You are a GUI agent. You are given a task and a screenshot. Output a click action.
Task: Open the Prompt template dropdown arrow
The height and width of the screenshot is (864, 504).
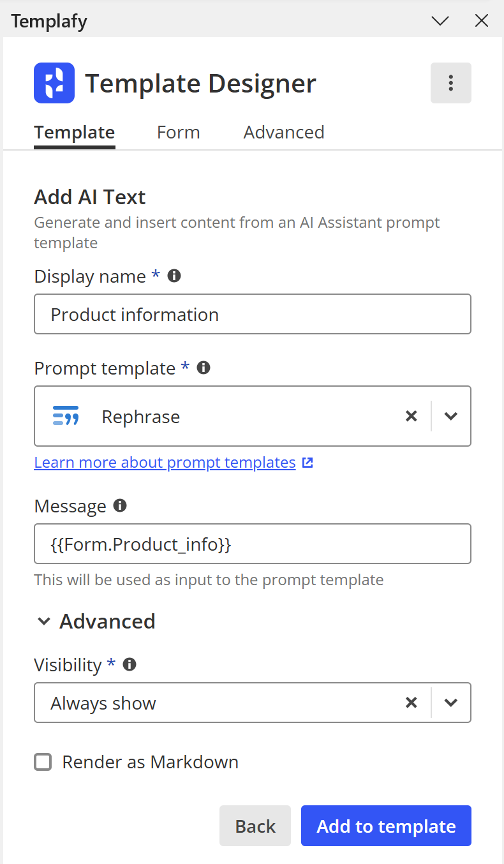click(451, 416)
